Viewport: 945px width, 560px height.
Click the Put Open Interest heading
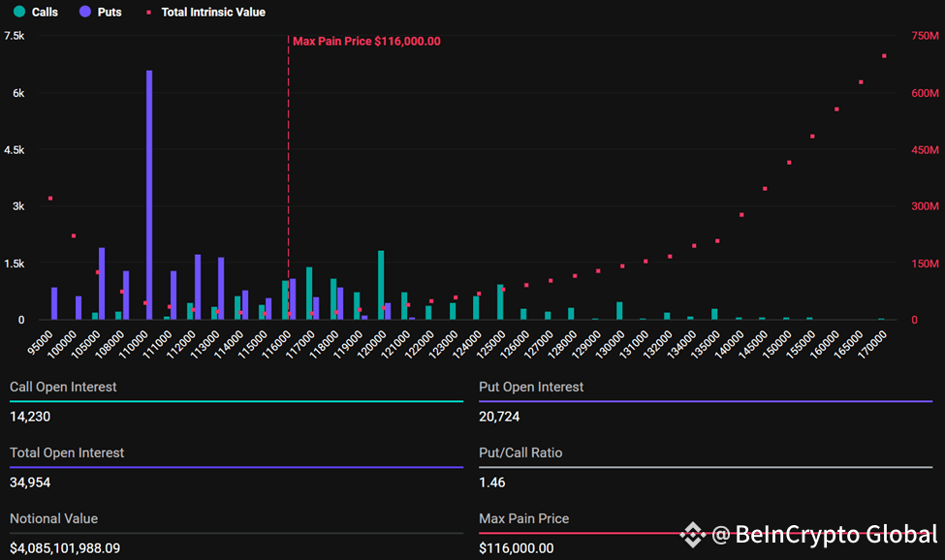531,387
